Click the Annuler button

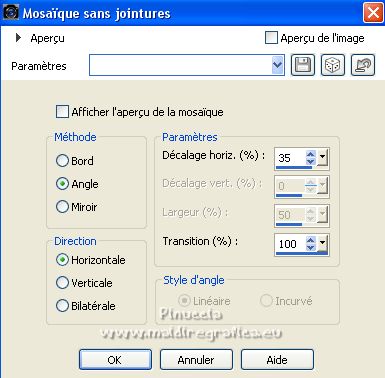(196, 360)
